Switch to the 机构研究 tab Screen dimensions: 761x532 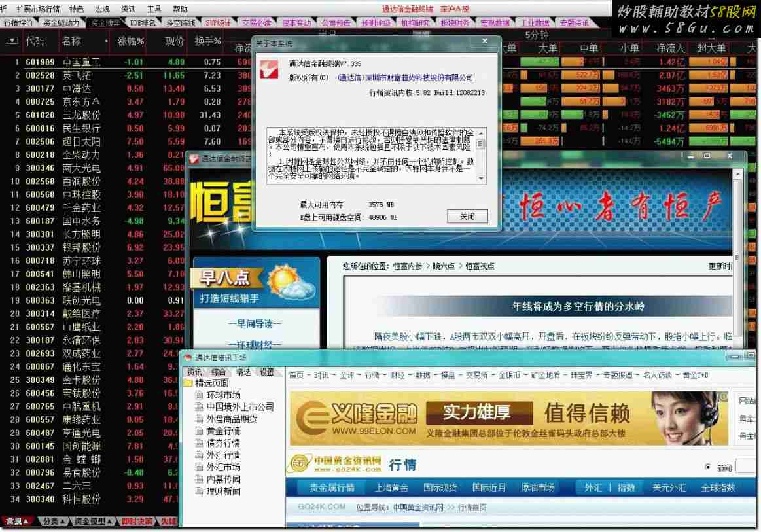coord(416,23)
